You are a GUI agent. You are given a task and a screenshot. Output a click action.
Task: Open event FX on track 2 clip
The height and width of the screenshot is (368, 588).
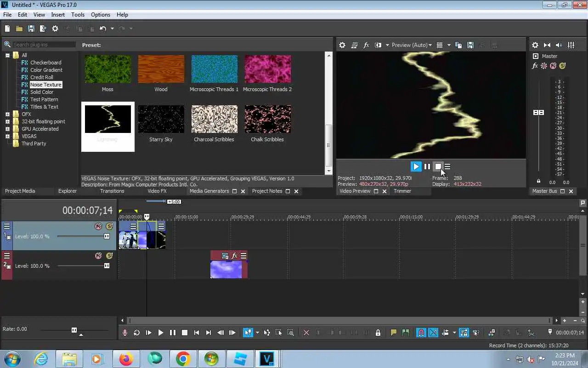tap(234, 256)
